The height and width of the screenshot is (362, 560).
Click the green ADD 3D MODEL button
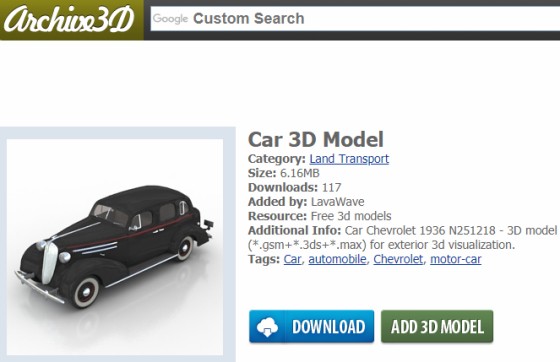pos(437,327)
